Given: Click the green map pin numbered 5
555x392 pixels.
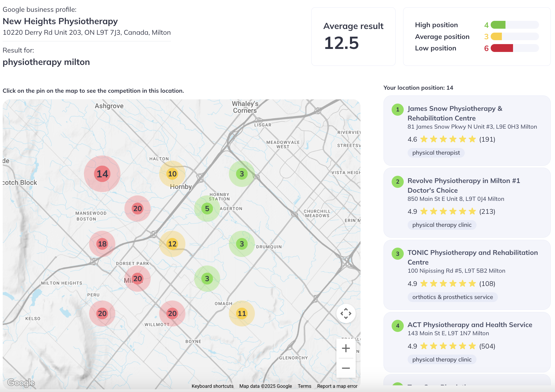Looking at the screenshot, I should point(207,208).
